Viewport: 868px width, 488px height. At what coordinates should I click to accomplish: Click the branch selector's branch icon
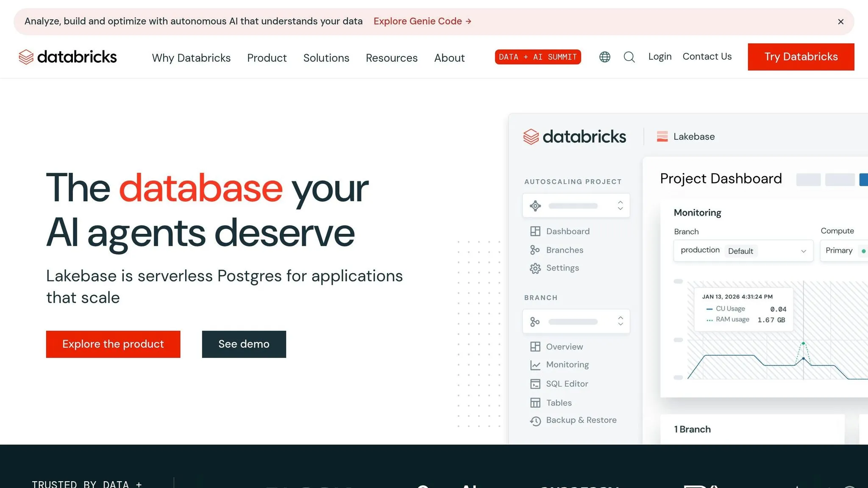click(535, 322)
